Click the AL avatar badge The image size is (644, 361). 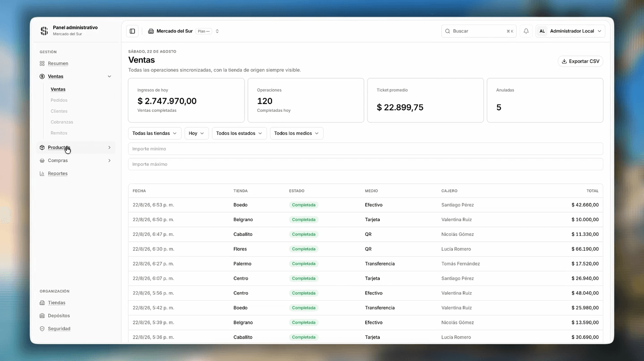tap(542, 31)
